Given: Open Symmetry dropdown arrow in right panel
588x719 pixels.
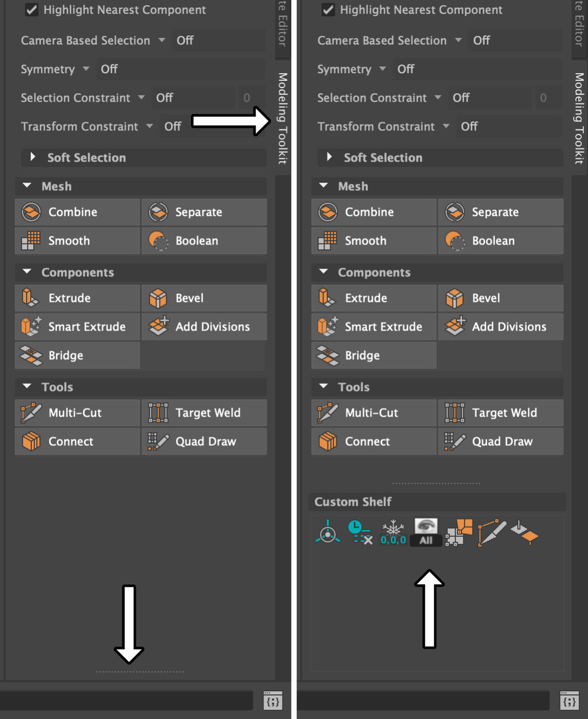Looking at the screenshot, I should coord(382,69).
